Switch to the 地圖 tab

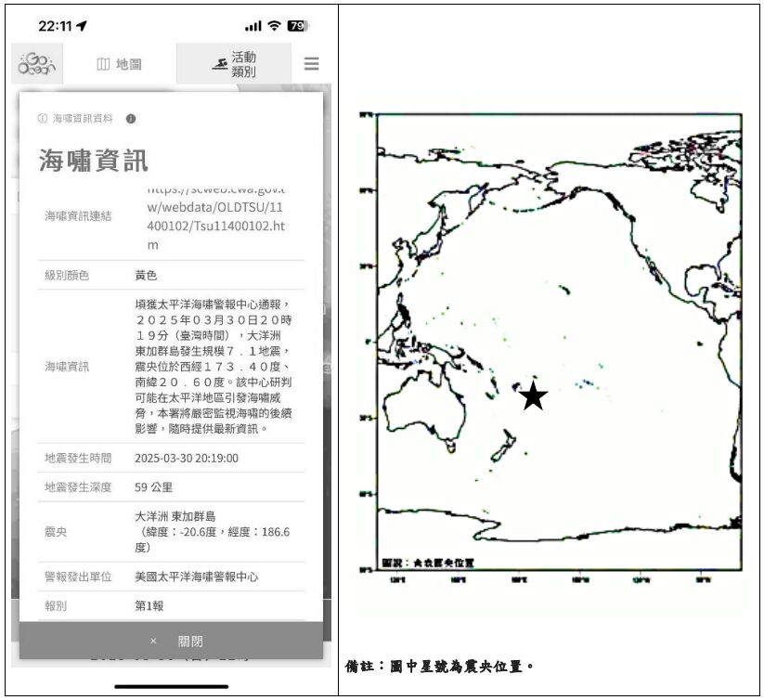tap(119, 64)
